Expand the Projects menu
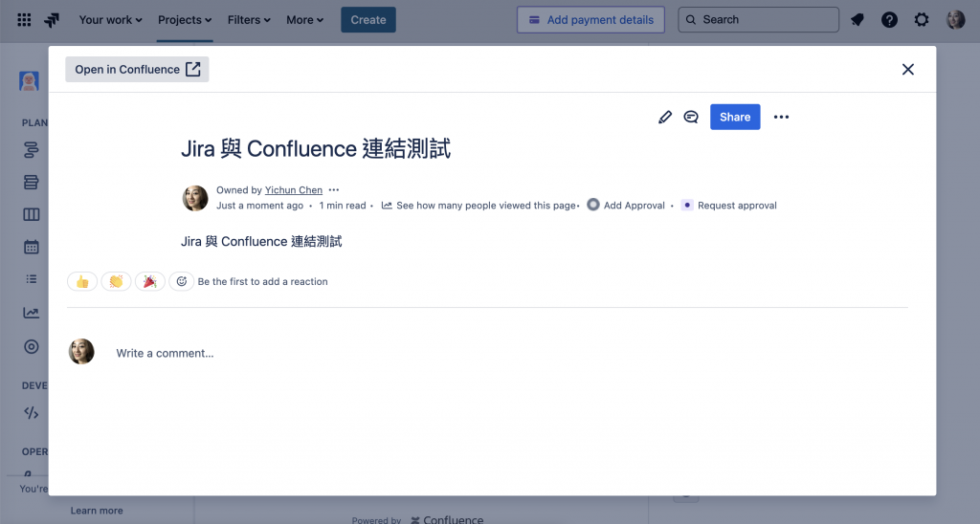 point(185,20)
